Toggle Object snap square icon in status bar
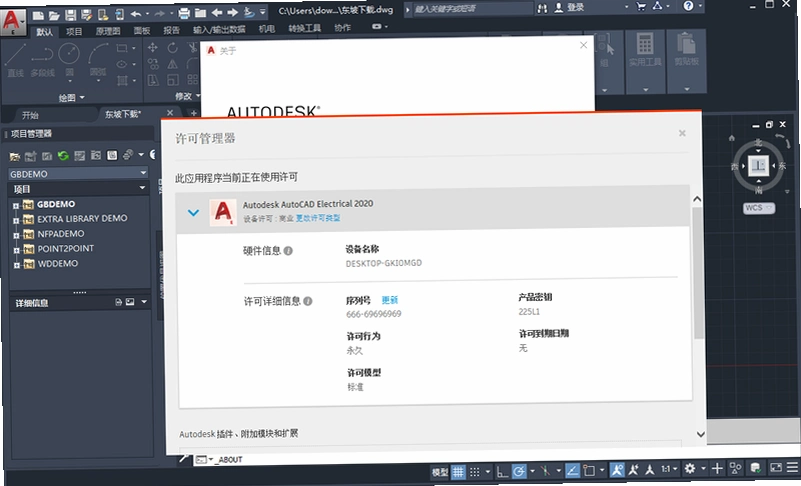This screenshot has height=486, width=801. tap(589, 470)
